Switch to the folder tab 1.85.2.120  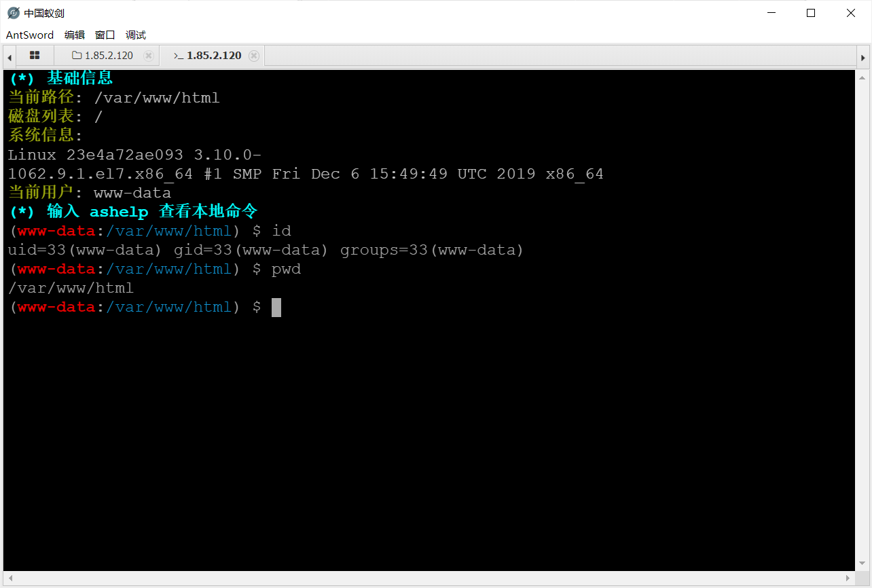click(102, 56)
